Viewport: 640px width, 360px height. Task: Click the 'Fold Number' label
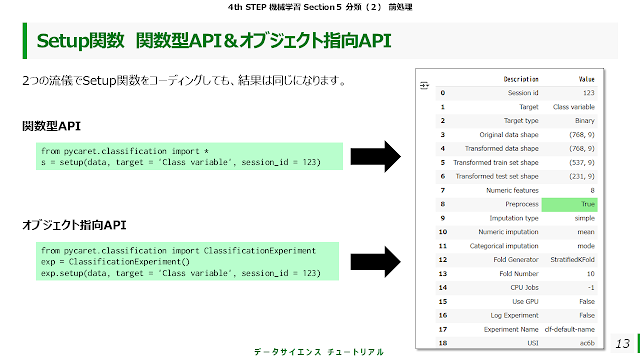tap(519, 273)
